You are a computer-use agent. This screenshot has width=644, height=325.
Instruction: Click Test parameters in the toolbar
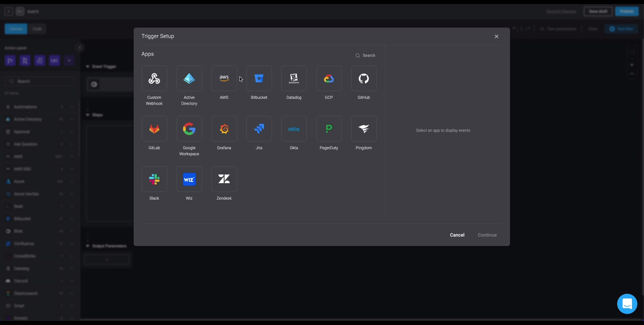pyautogui.click(x=558, y=29)
